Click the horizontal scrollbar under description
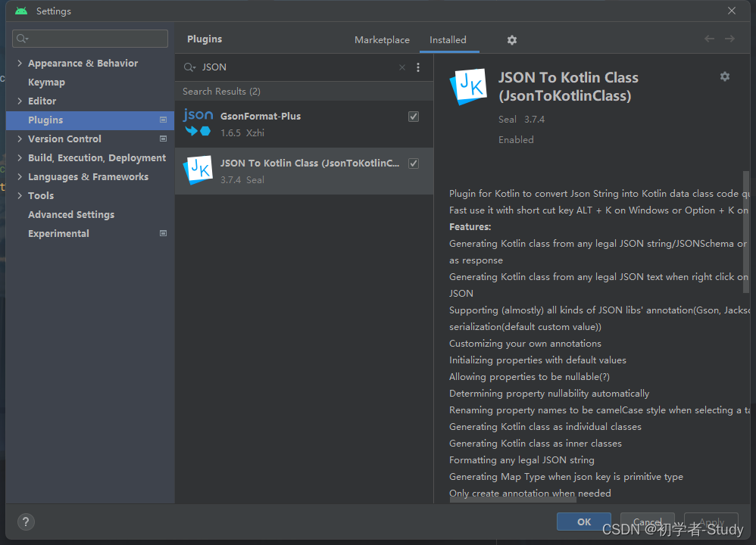 pos(513,500)
